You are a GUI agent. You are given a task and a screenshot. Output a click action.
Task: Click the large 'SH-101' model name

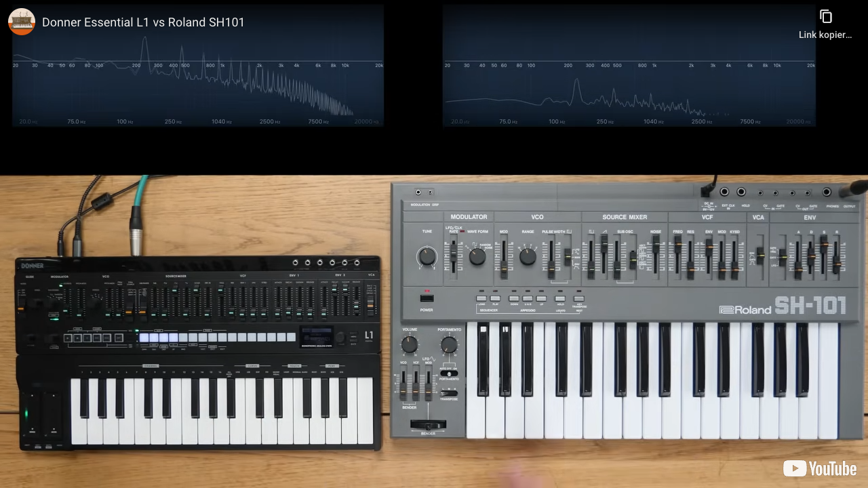pos(810,306)
